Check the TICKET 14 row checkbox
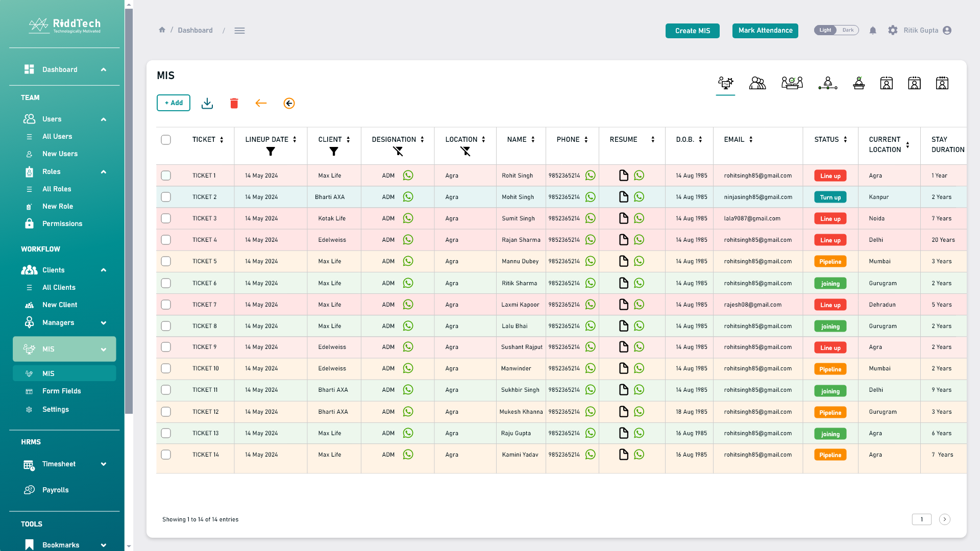 pos(166,455)
